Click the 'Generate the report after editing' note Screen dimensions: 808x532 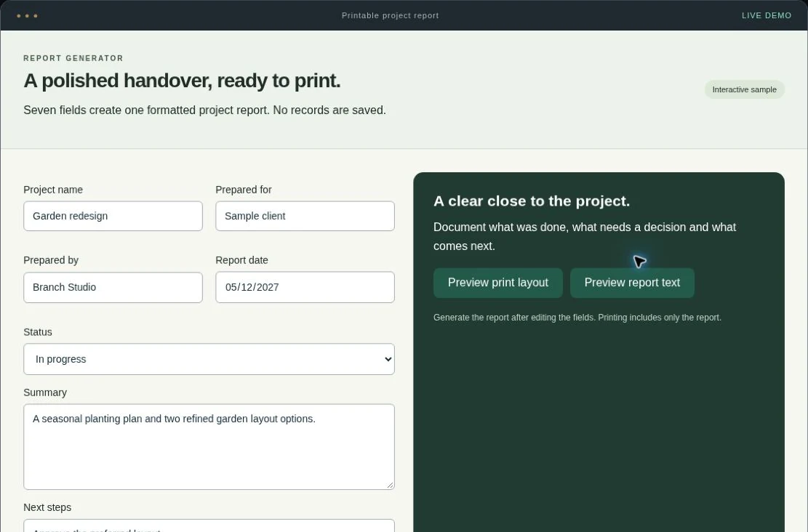577,318
